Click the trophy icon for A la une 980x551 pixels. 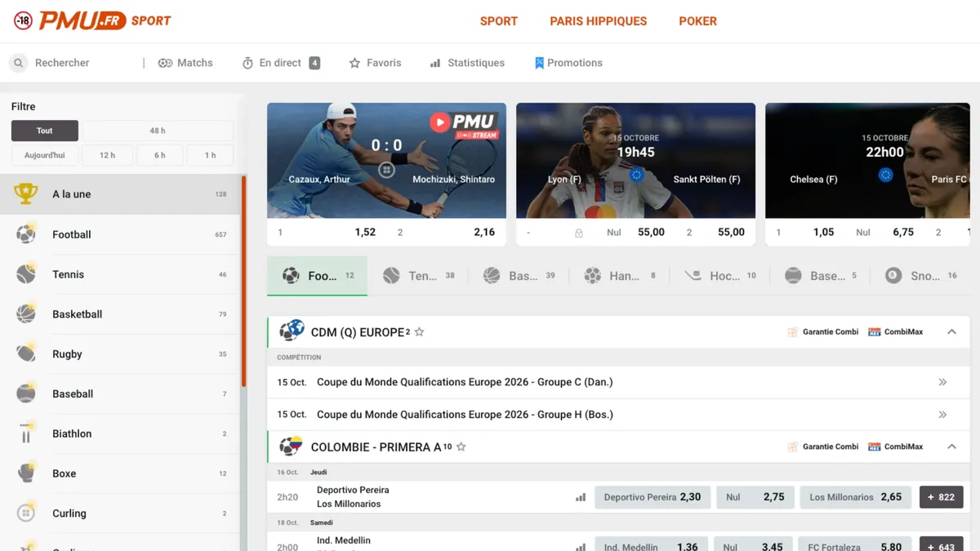(x=26, y=194)
